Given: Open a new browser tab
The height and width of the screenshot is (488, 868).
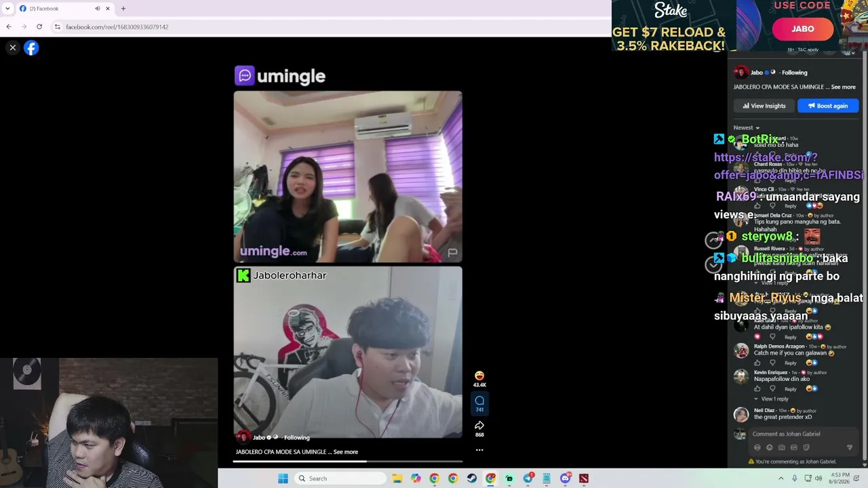Looking at the screenshot, I should coord(123,9).
